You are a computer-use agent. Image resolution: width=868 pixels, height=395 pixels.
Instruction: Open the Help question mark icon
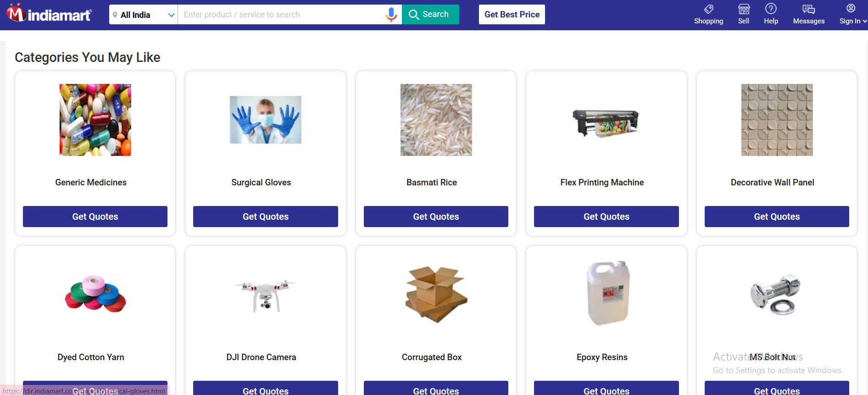771,9
